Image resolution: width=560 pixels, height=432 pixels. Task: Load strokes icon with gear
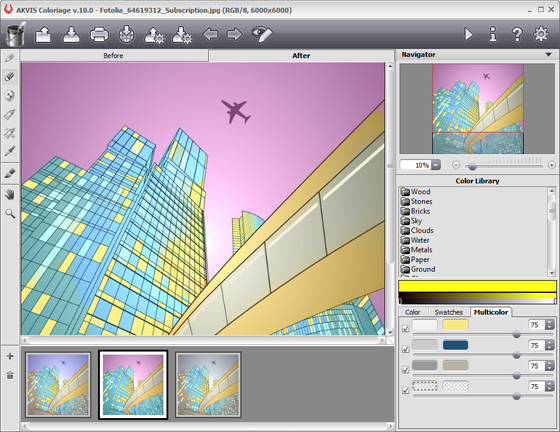[x=154, y=35]
